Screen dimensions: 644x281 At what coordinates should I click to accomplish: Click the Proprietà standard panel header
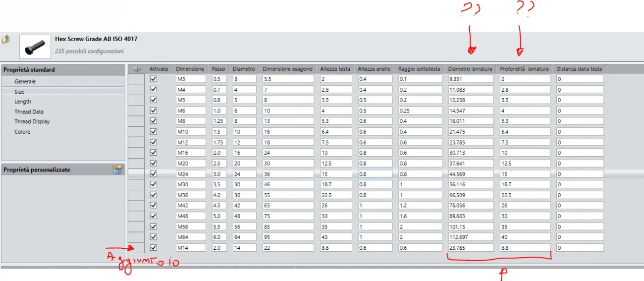pos(63,69)
